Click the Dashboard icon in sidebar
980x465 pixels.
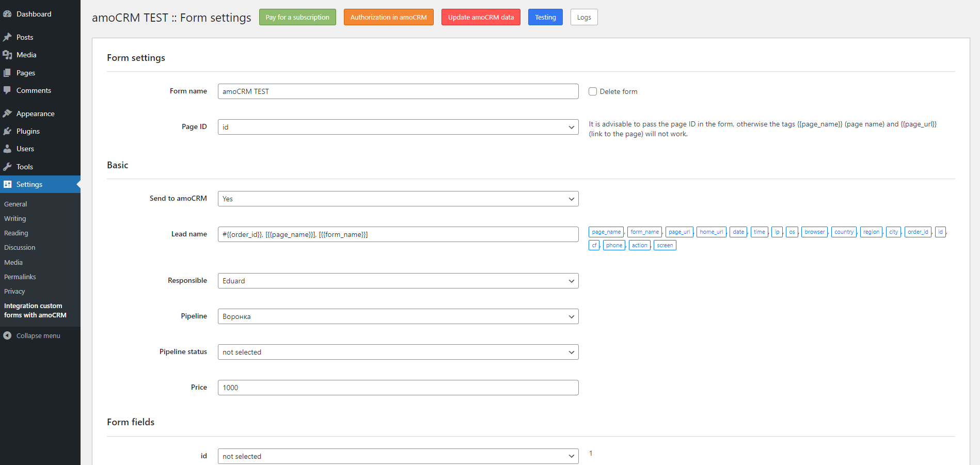point(7,14)
